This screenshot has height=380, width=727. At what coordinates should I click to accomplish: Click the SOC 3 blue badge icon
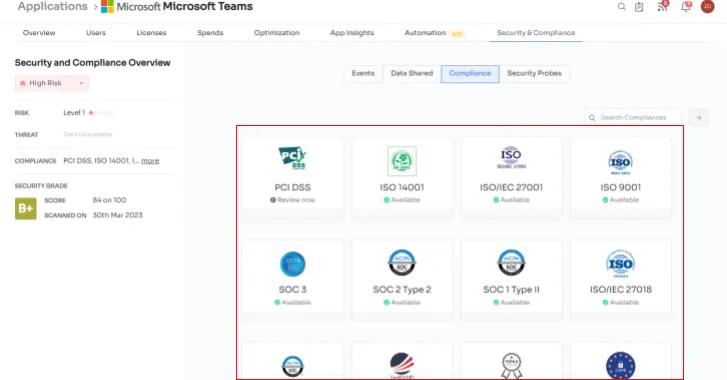pos(293,264)
